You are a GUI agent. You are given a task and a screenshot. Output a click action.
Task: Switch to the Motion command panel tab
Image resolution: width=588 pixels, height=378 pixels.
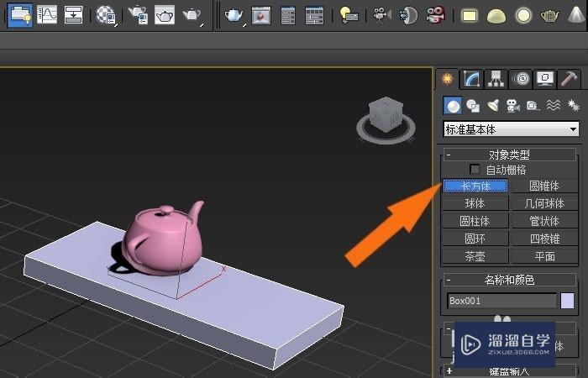522,79
